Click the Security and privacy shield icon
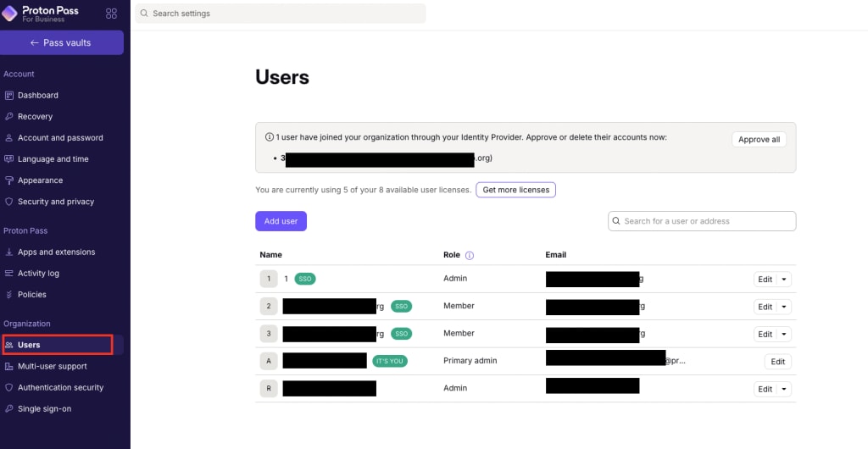This screenshot has width=868, height=449. tap(9, 202)
